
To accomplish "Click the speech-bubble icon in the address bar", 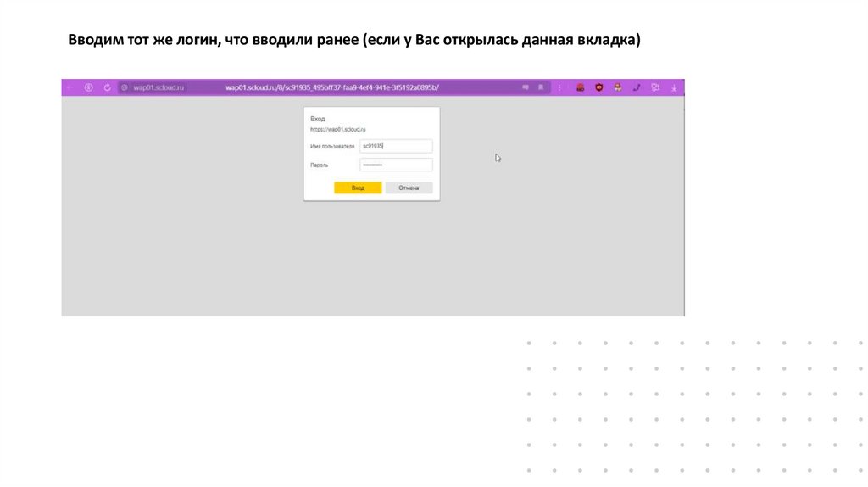I will pyautogui.click(x=526, y=87).
